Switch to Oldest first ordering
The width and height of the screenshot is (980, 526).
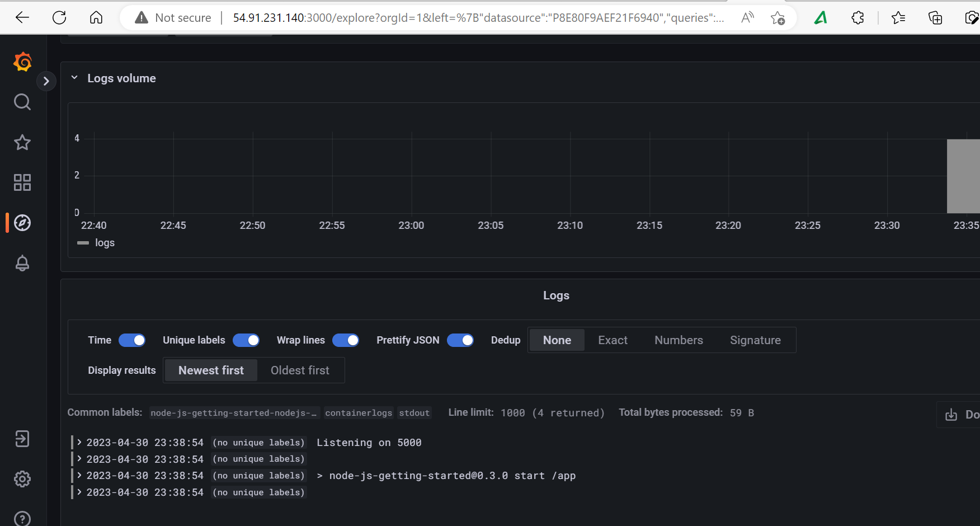coord(300,370)
